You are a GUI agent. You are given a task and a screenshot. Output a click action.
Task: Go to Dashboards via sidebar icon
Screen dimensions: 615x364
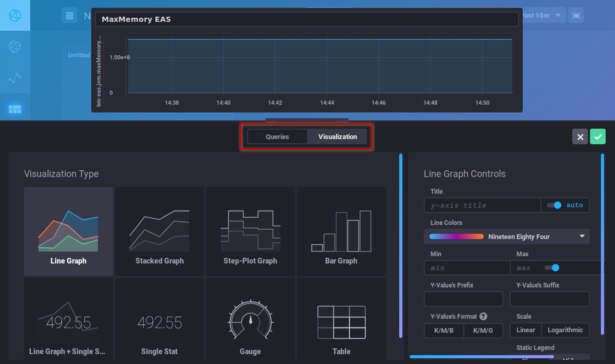pos(15,109)
